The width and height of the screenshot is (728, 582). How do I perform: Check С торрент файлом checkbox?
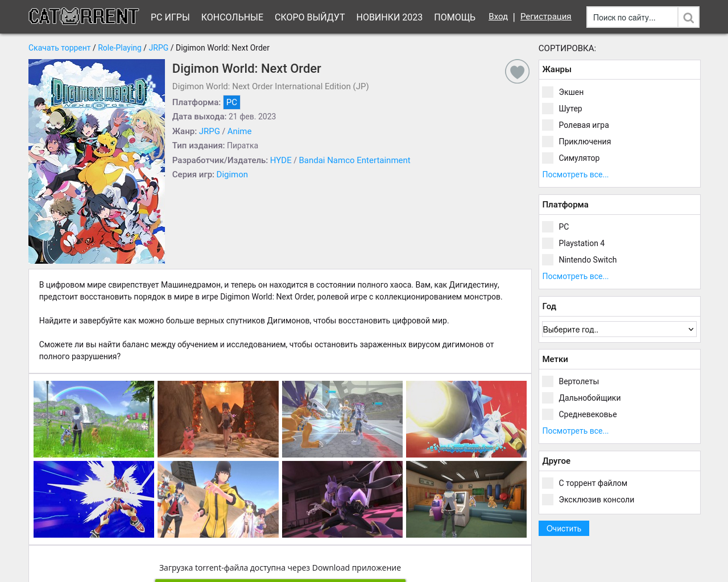548,483
